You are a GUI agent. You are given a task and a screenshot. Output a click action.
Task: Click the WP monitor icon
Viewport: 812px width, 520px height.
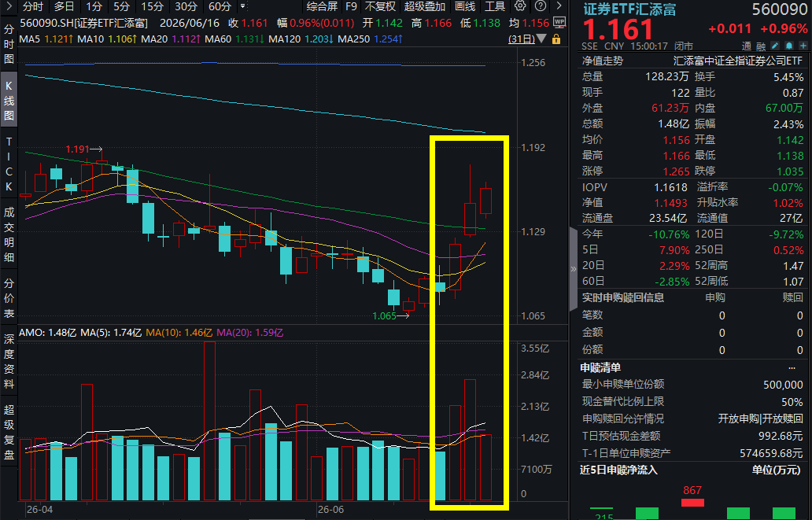(559, 22)
